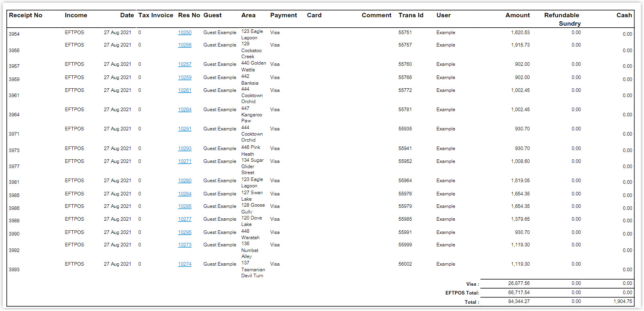Click area 137 Tasmanian Devil Turn
Image resolution: width=644 pixels, height=311 pixels.
253,269
